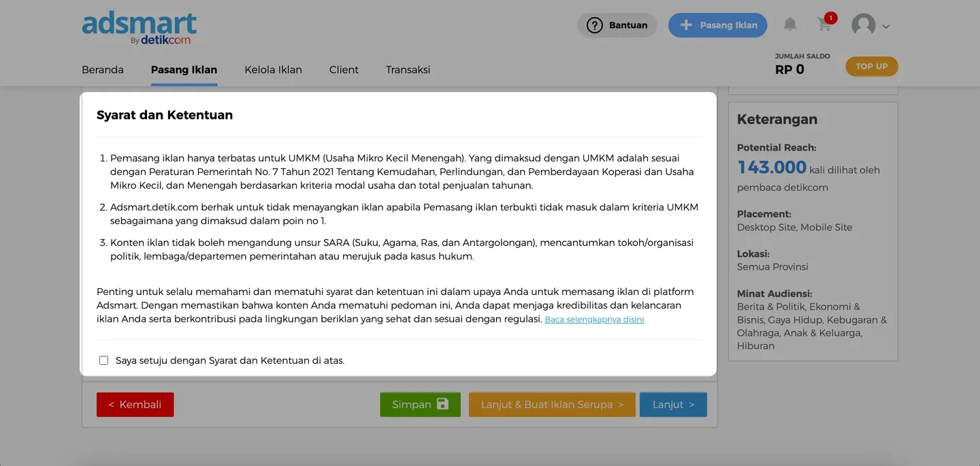Click the user profile avatar icon

pyautogui.click(x=862, y=25)
